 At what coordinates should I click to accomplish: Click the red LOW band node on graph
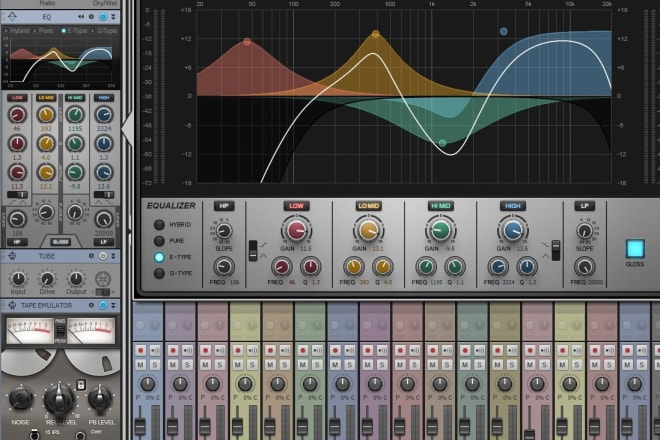coord(247,42)
